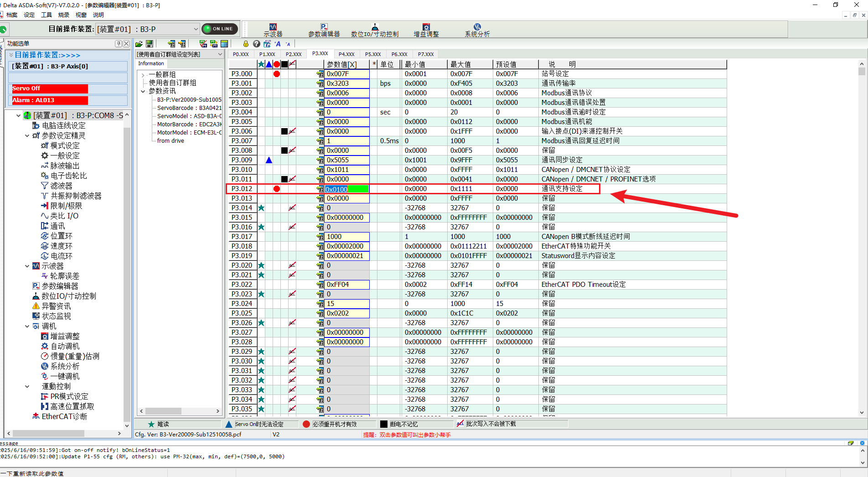Screen dimensions: 868x477
Task: Switch to the P1.XXX tab
Action: tap(267, 54)
